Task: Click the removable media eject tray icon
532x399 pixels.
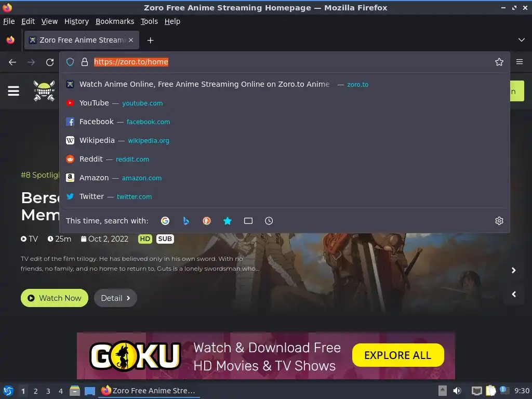Action: click(443, 391)
